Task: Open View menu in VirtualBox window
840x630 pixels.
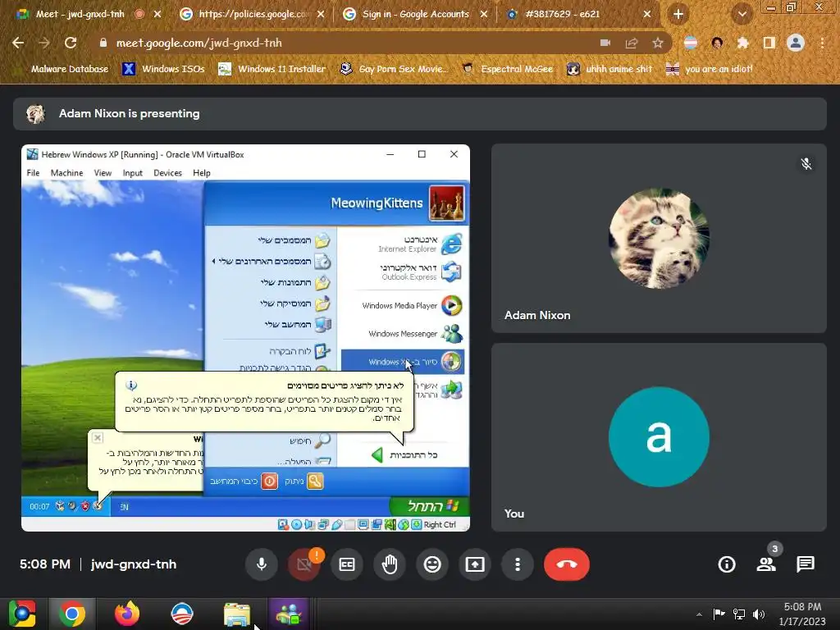Action: (103, 173)
